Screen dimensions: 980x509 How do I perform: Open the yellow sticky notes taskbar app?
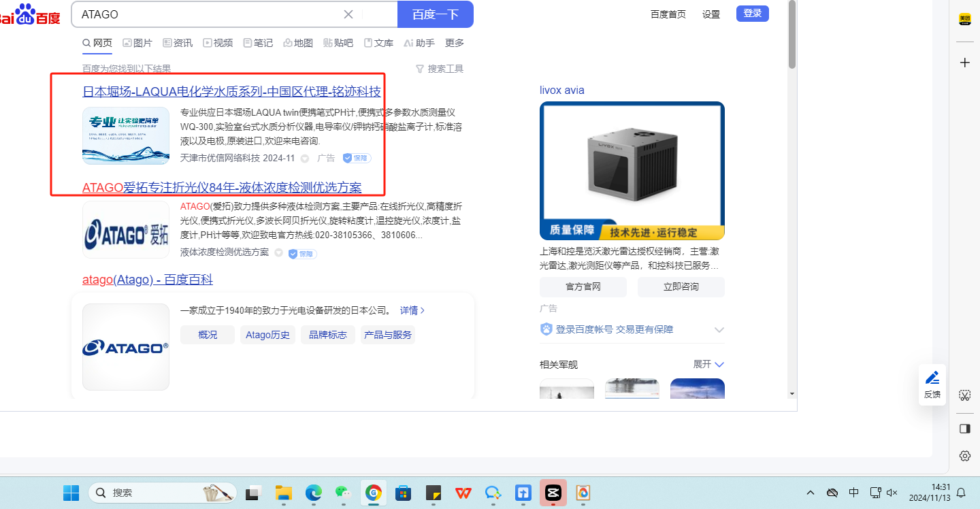433,493
